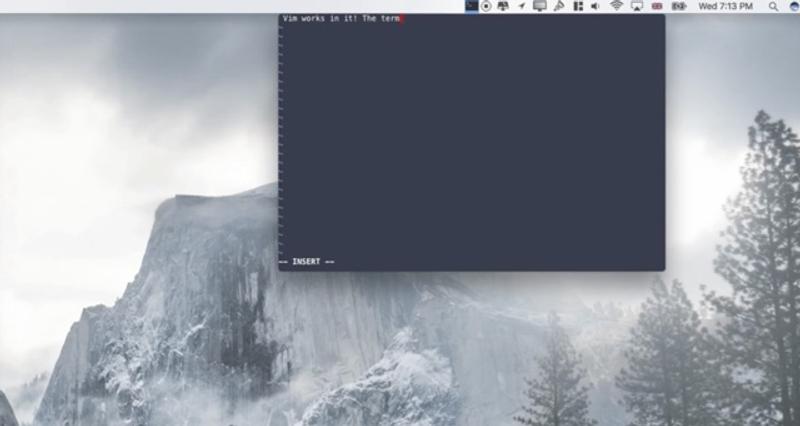Click the Wed 7:13 PM clock
Viewport: 800px width, 426px height.
tap(726, 6)
